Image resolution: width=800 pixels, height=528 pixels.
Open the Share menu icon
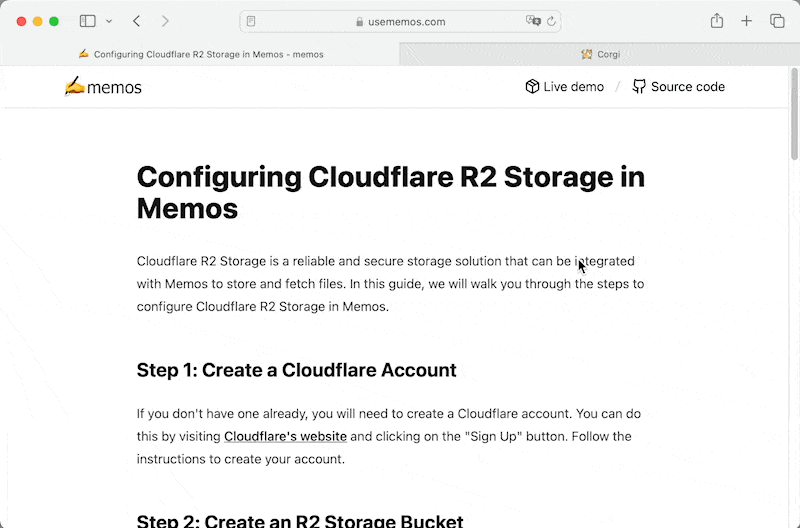716,21
